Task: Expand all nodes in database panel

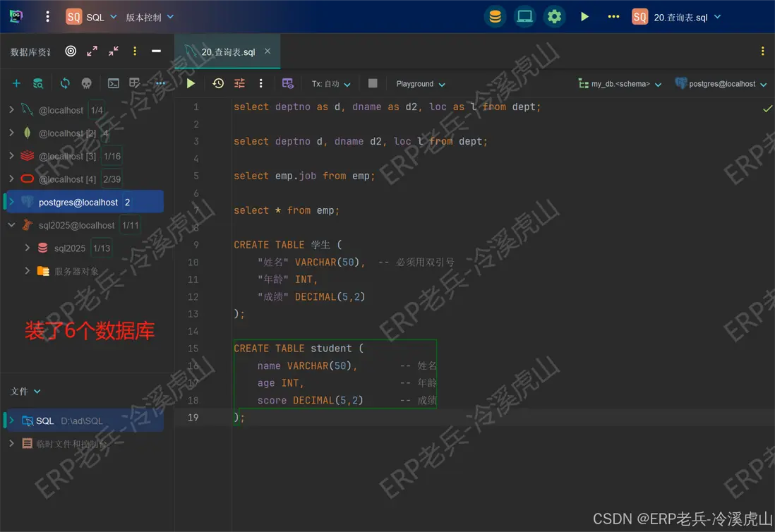Action: tap(92, 51)
